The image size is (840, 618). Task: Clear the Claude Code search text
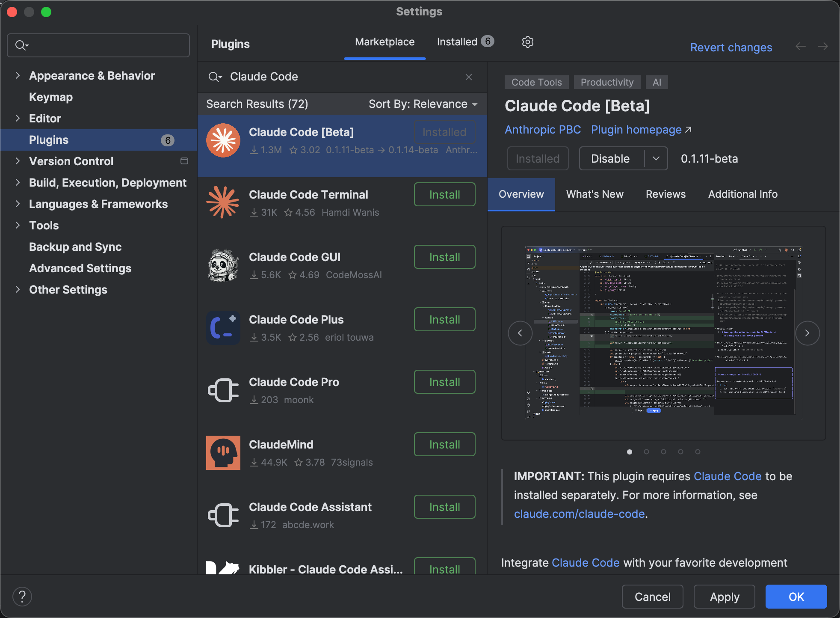coord(469,77)
